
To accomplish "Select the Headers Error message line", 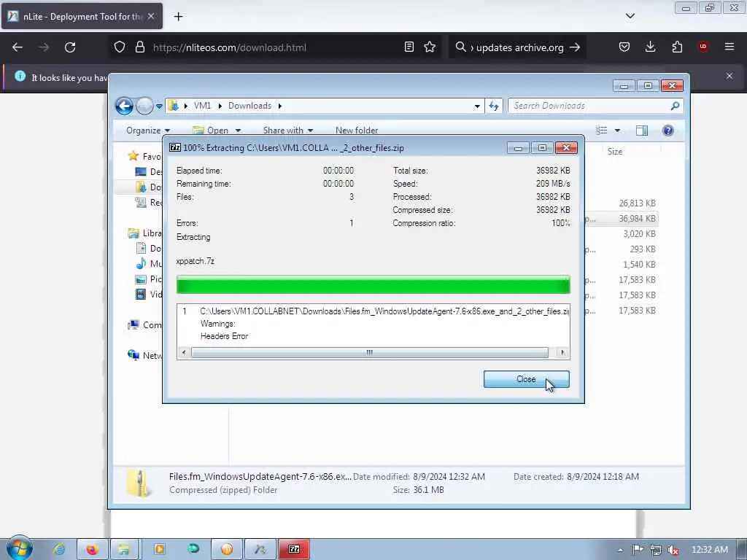I will 225,336.
